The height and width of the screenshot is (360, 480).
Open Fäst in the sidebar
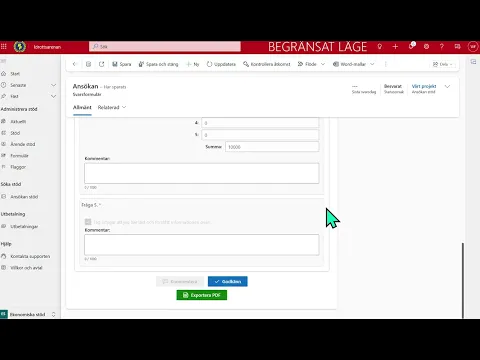[x=14, y=96]
